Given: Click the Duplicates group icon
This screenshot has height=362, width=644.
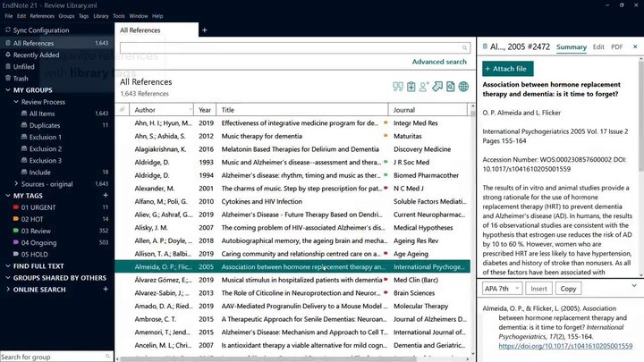Looking at the screenshot, I should pyautogui.click(x=24, y=125).
